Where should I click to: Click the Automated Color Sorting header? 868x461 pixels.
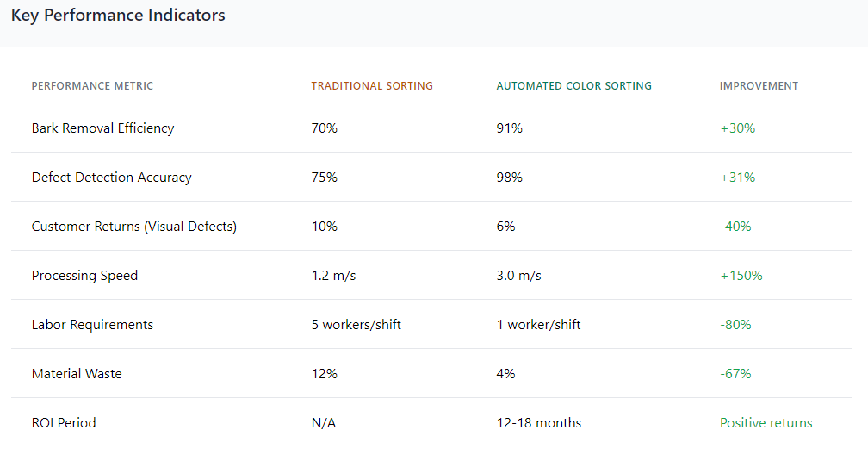[573, 86]
